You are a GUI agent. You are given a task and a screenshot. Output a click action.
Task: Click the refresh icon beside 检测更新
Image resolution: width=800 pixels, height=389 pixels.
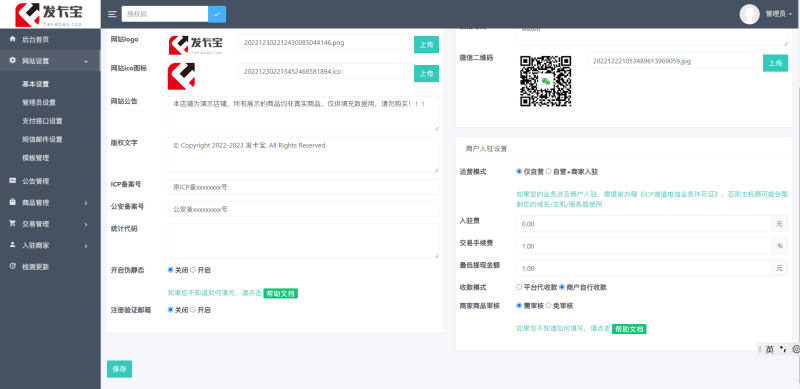pos(13,266)
